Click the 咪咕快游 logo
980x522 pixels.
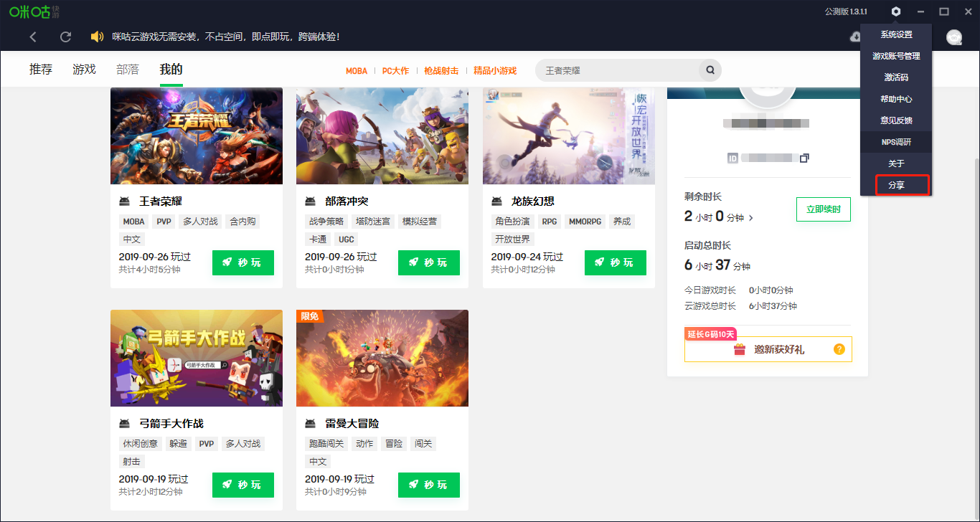tap(34, 11)
